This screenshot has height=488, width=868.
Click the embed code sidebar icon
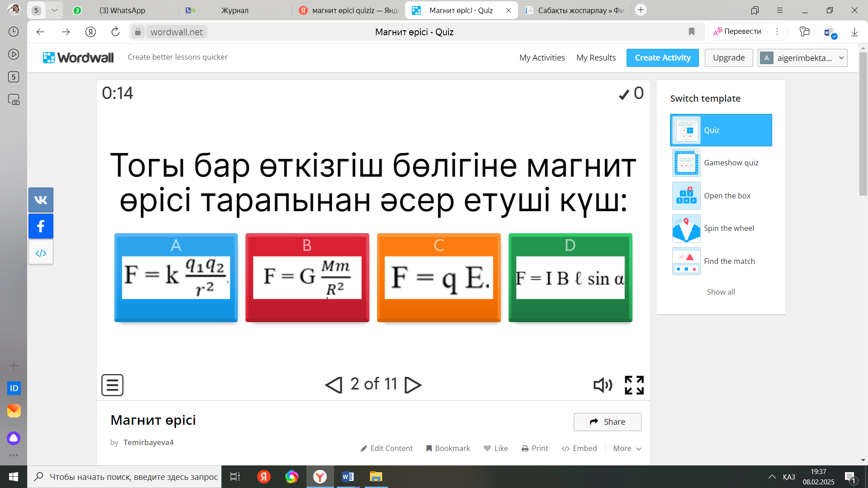[x=41, y=253]
